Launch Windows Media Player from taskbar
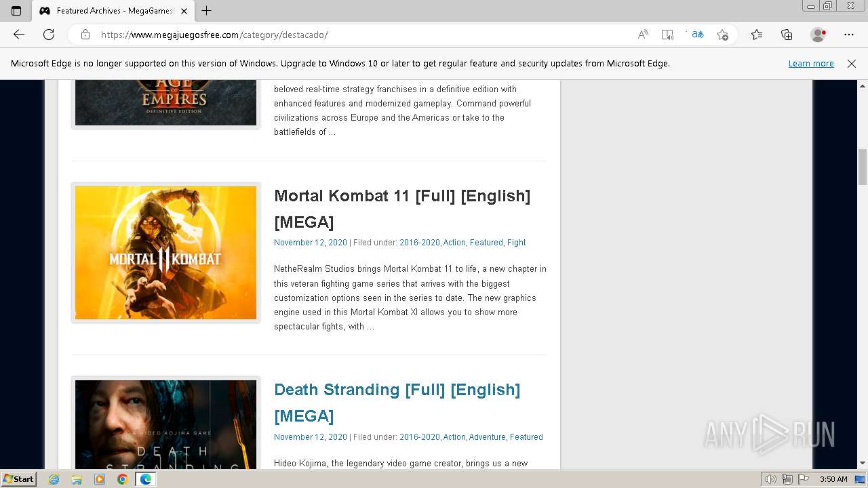 (x=100, y=479)
